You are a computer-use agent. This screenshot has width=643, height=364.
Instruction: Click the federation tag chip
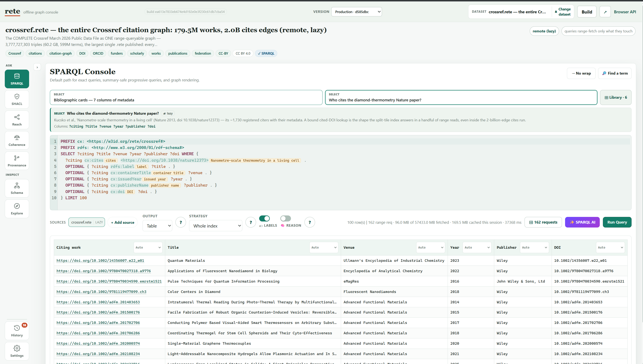pyautogui.click(x=203, y=54)
